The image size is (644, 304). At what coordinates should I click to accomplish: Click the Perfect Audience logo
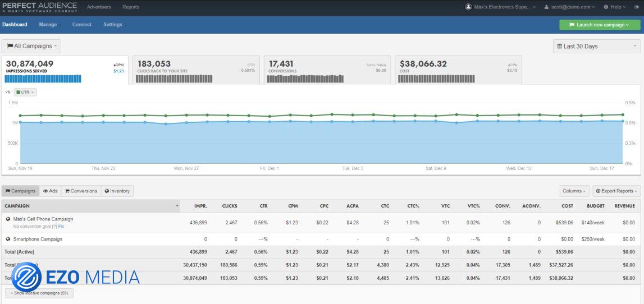coord(39,7)
